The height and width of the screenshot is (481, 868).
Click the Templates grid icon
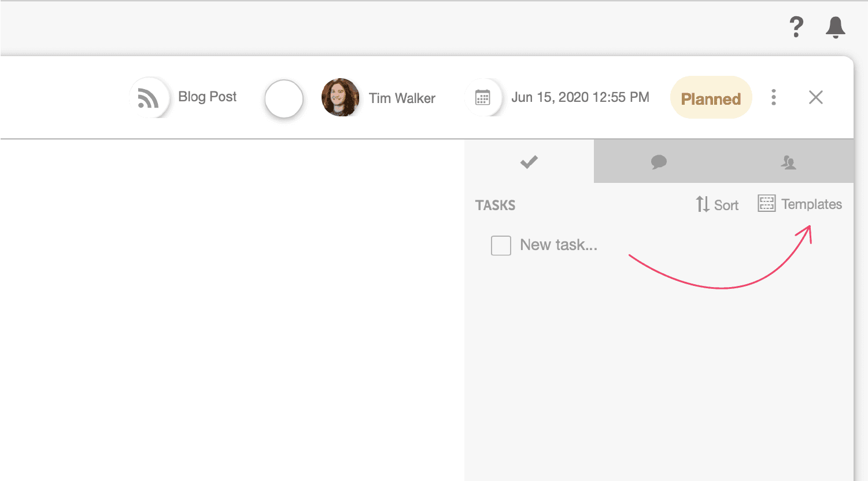[x=767, y=204]
